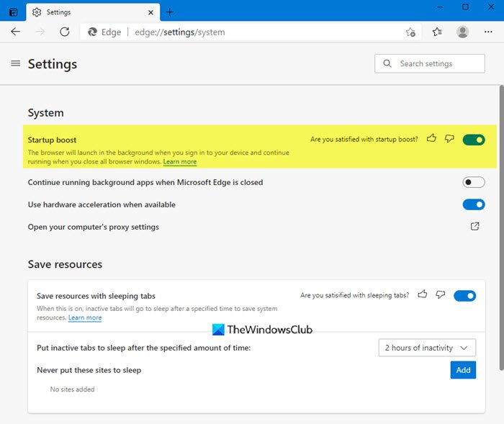Click thumbs up for sleeping tabs
Viewport: 504px width, 424px height.
(x=423, y=295)
